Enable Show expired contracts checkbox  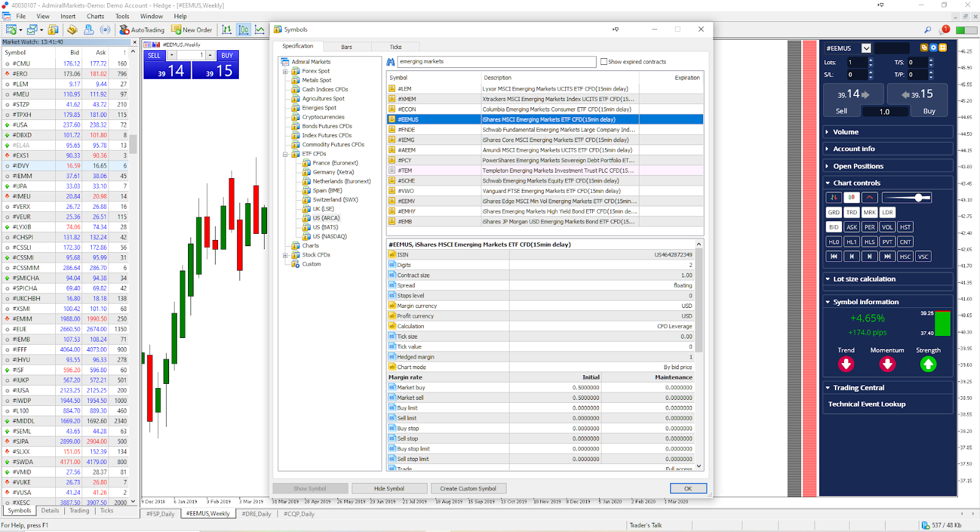(x=604, y=62)
